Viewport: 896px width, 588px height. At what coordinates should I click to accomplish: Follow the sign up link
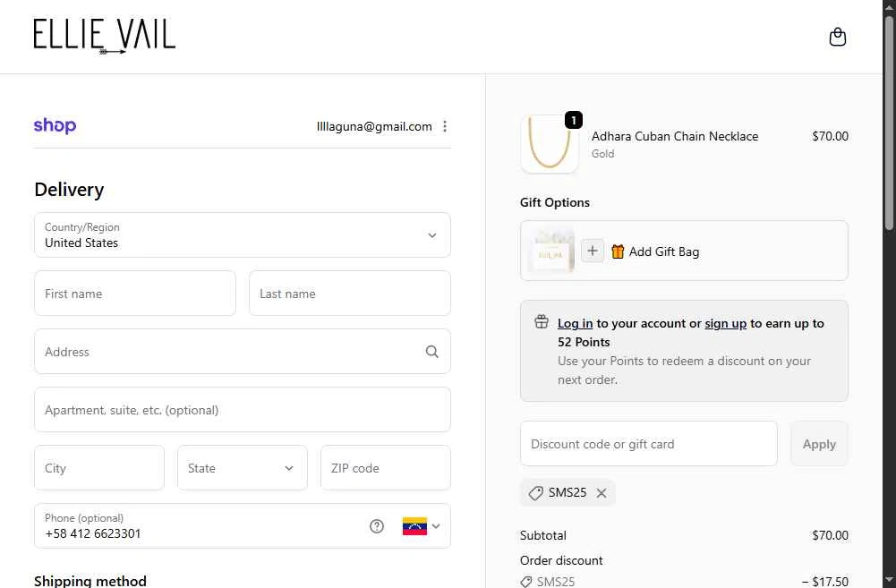click(726, 323)
